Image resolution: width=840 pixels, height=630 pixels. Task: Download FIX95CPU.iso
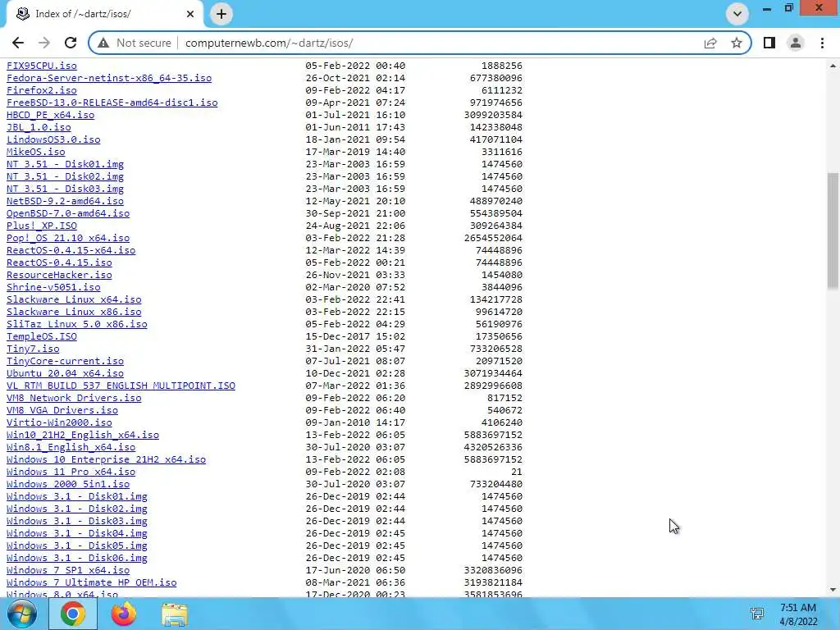tap(42, 66)
